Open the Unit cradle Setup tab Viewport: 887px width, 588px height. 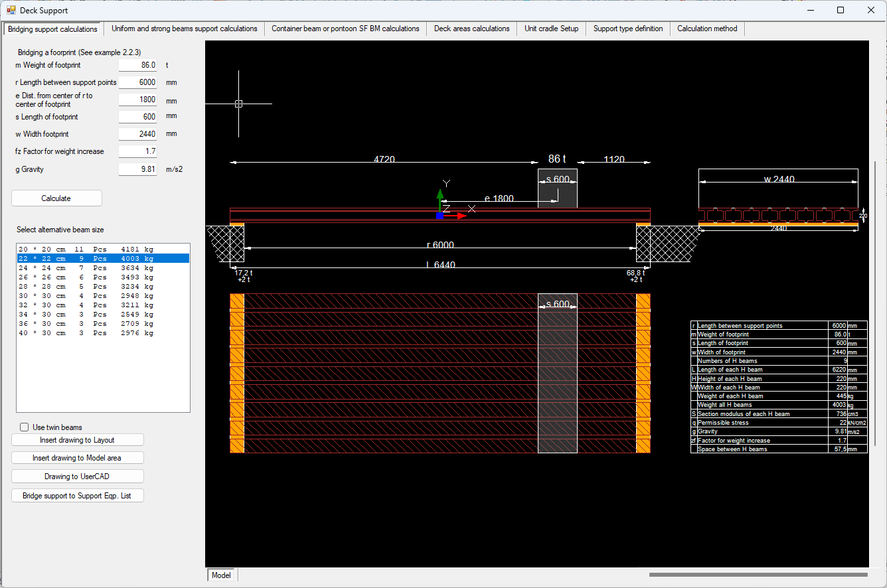[552, 29]
